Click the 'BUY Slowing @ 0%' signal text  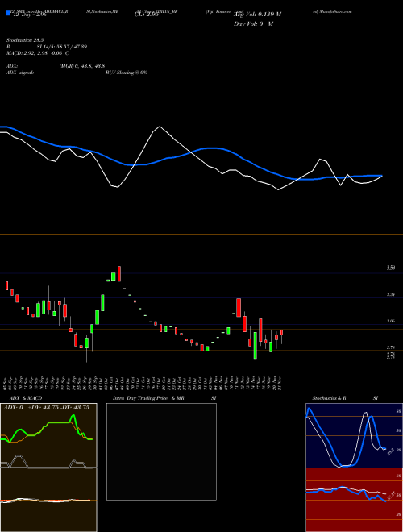tap(127, 73)
